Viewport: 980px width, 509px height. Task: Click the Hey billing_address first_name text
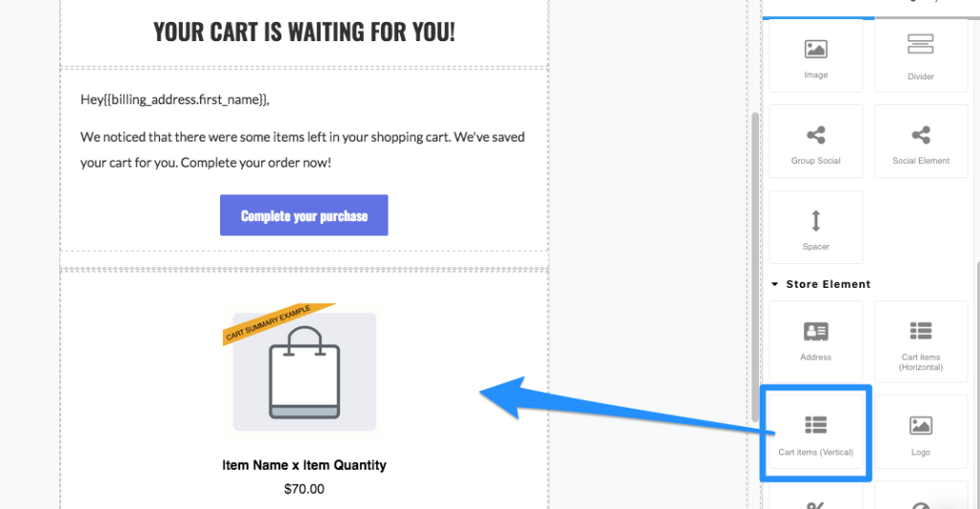click(175, 100)
